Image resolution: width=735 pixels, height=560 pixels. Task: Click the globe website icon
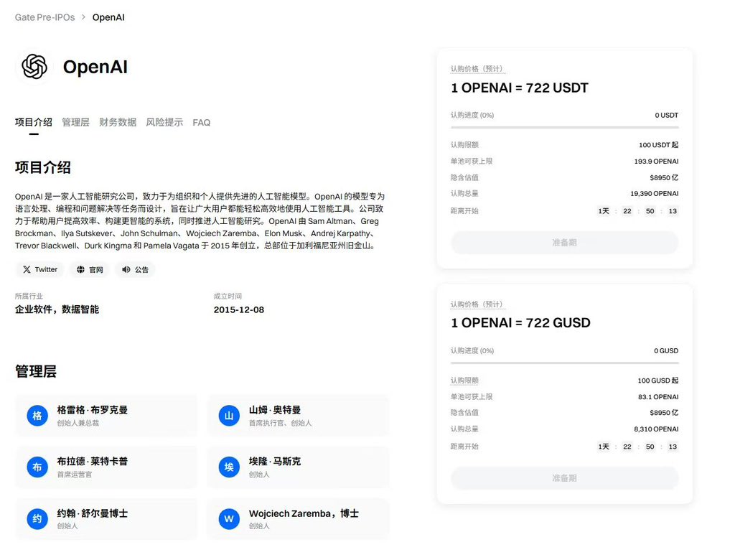[x=80, y=269]
